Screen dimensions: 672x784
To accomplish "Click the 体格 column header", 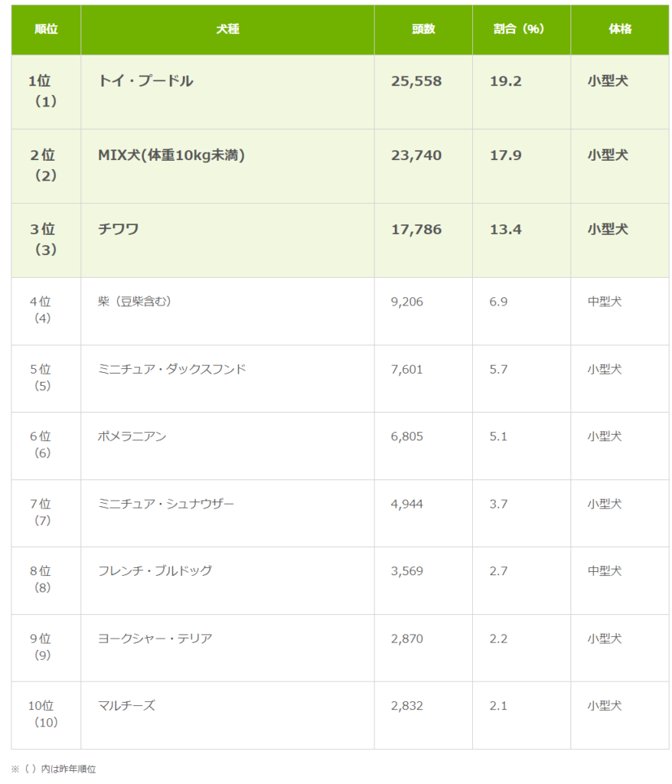I will (620, 29).
